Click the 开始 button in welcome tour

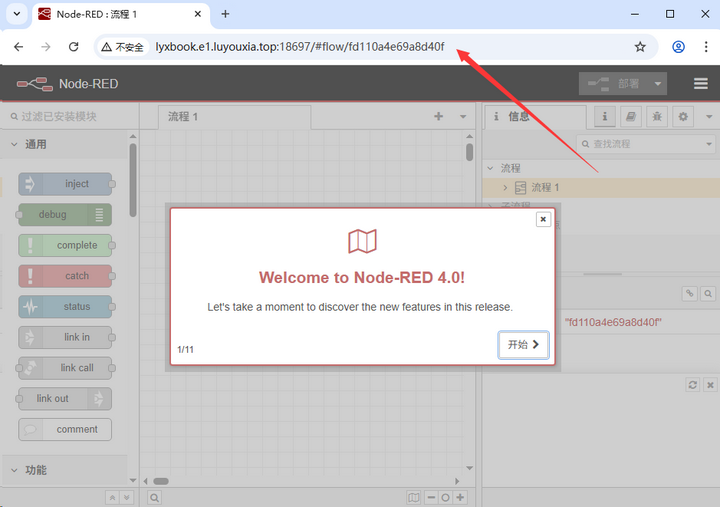523,344
